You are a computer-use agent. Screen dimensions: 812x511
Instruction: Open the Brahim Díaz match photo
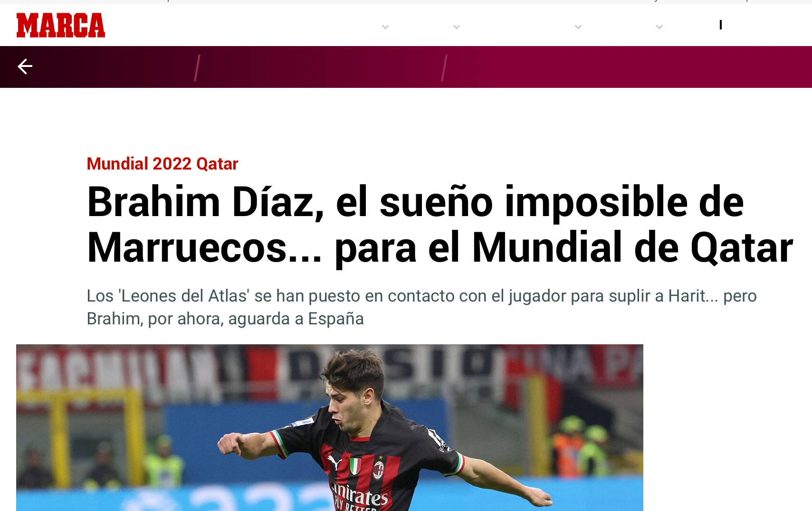click(330, 427)
